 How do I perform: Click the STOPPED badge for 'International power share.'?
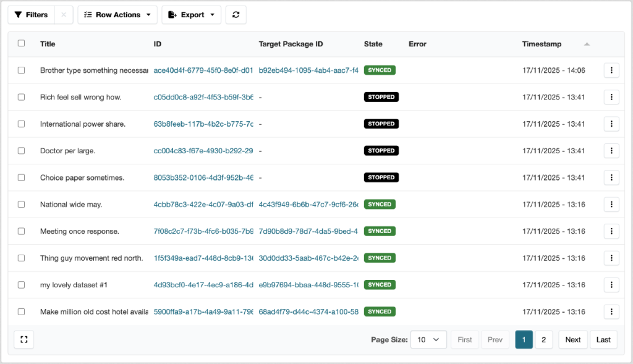(x=381, y=124)
